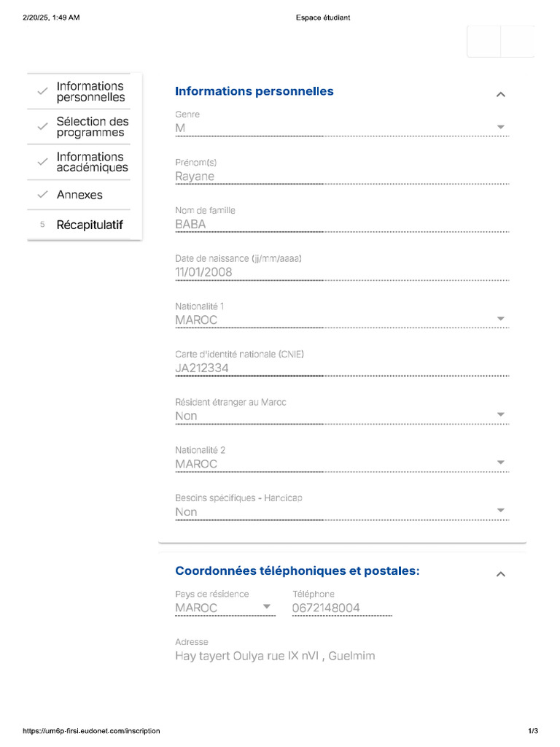Go to Sélection des programmes step
Screen dimensions: 560x747
92,127
